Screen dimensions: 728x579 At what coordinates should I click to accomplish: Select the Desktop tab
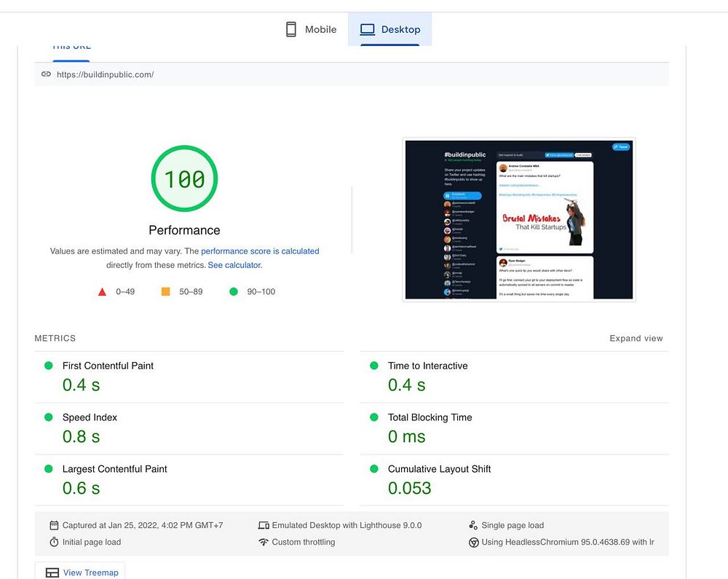point(390,29)
